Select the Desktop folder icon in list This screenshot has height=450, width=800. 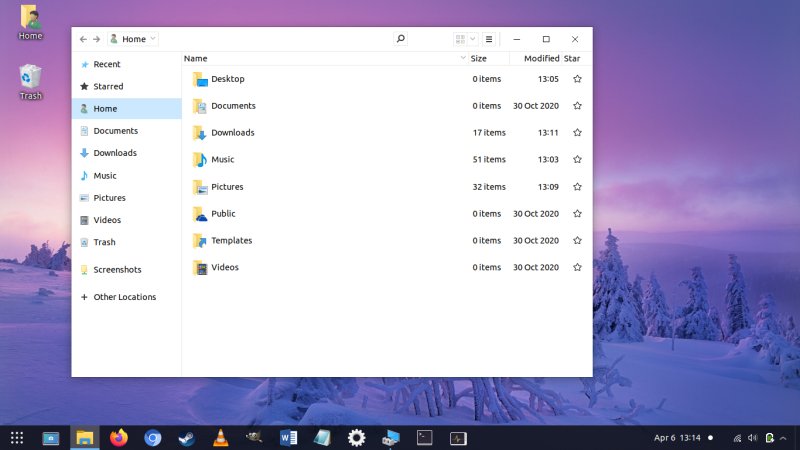[200, 79]
